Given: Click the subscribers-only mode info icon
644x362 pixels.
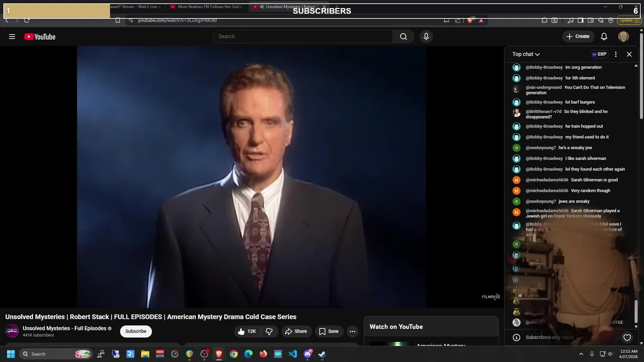Looking at the screenshot, I should pyautogui.click(x=516, y=337).
